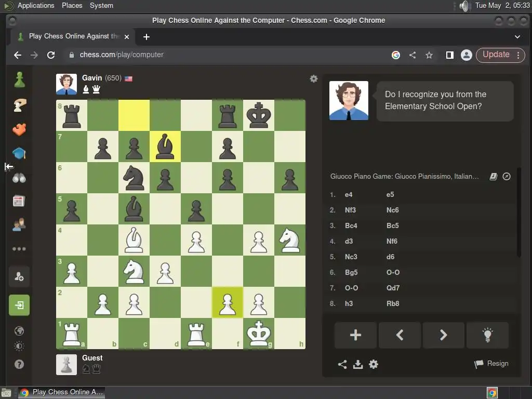Screen dimensions: 532x399
Task: Open the opening explorer compass icon
Action: click(507, 177)
